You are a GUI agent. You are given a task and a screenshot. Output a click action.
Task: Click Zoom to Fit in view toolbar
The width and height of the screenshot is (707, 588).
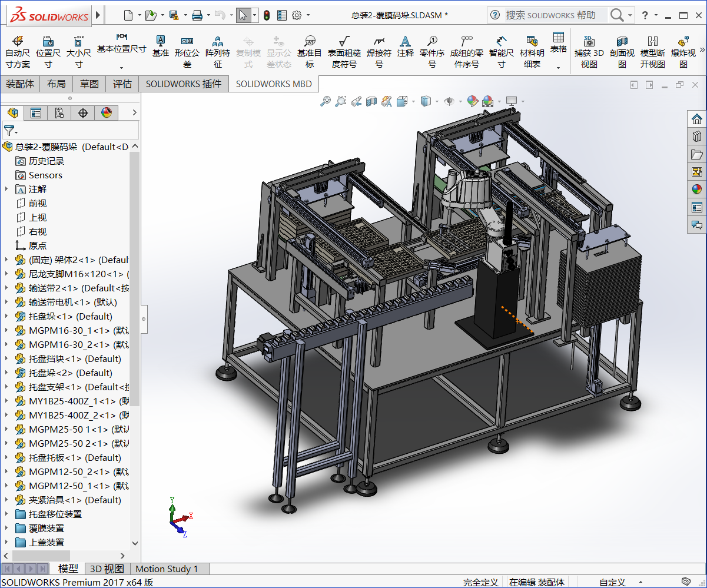pos(326,101)
